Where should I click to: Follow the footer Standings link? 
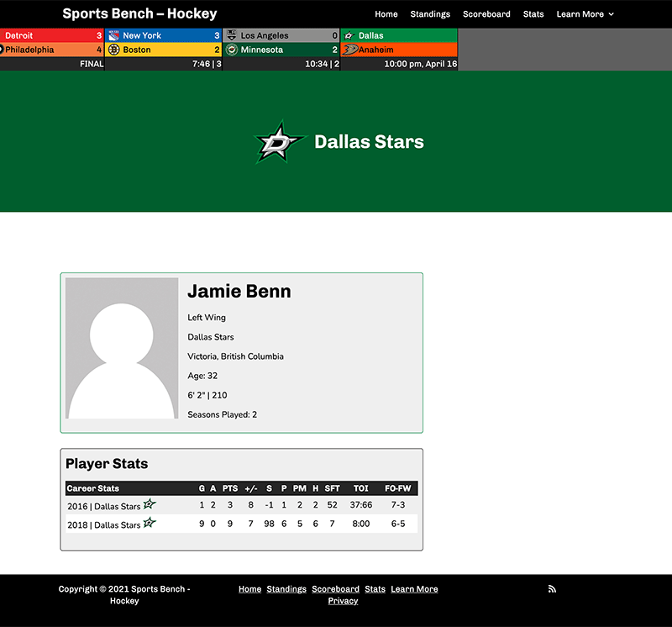tap(286, 589)
